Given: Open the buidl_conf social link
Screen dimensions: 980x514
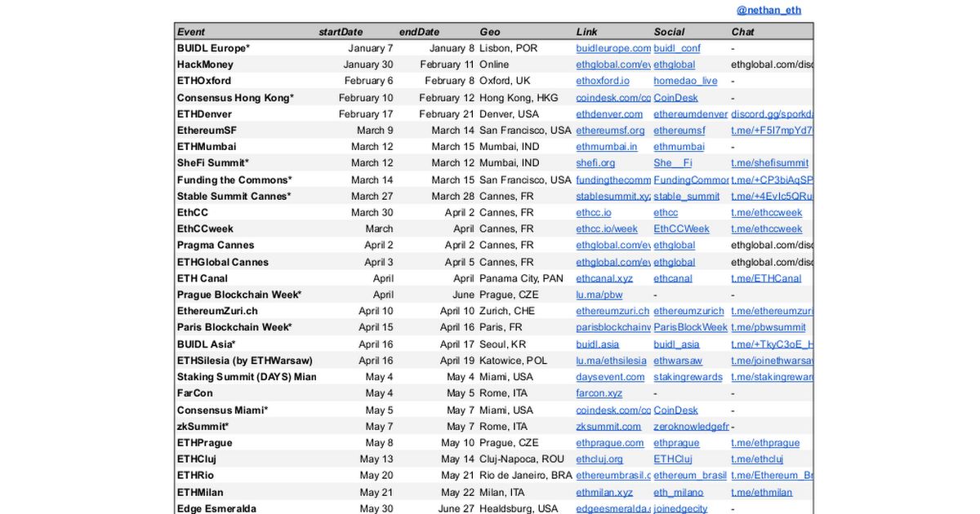Looking at the screenshot, I should 677,48.
